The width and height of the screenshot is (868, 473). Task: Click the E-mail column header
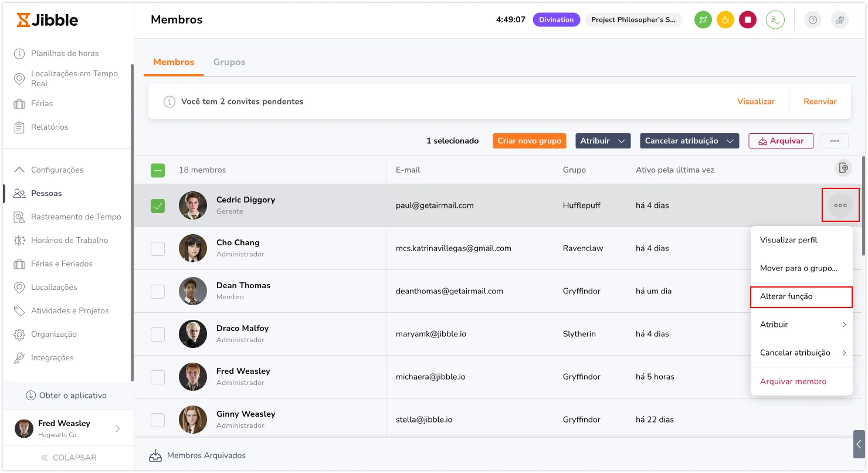408,170
